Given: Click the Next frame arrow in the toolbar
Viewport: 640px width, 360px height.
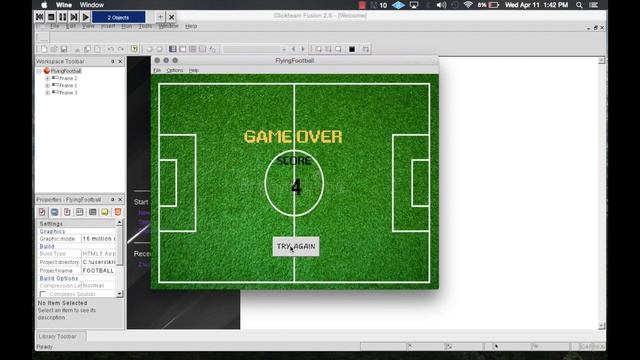Looking at the screenshot, I should (x=303, y=49).
